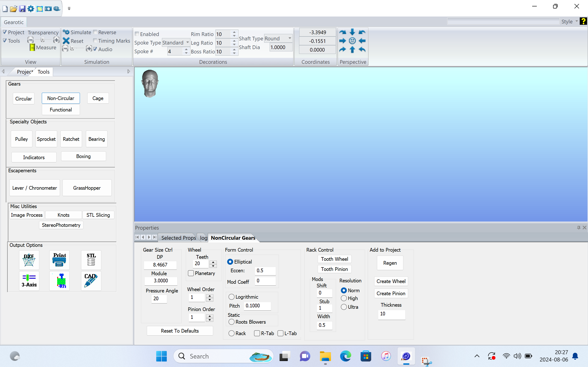Enable the Planetary checkbox
This screenshot has width=588, height=367.
[x=191, y=273]
